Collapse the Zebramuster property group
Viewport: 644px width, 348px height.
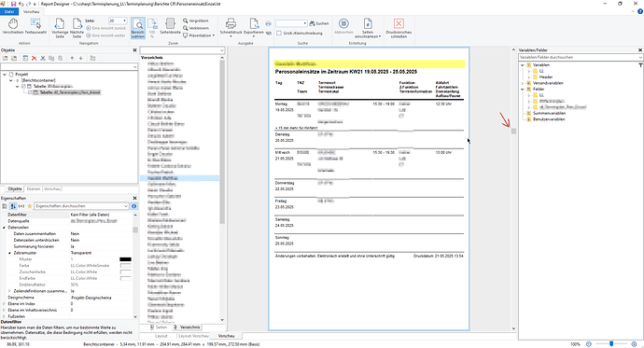tap(10, 253)
